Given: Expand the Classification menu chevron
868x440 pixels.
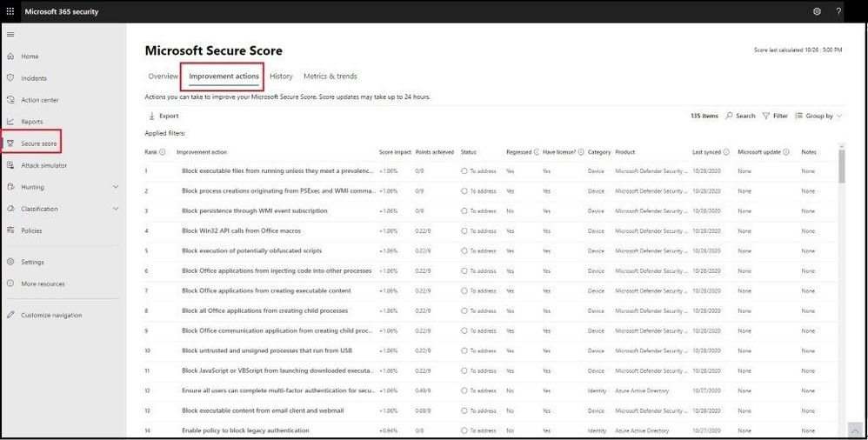Looking at the screenshot, I should pyautogui.click(x=116, y=209).
